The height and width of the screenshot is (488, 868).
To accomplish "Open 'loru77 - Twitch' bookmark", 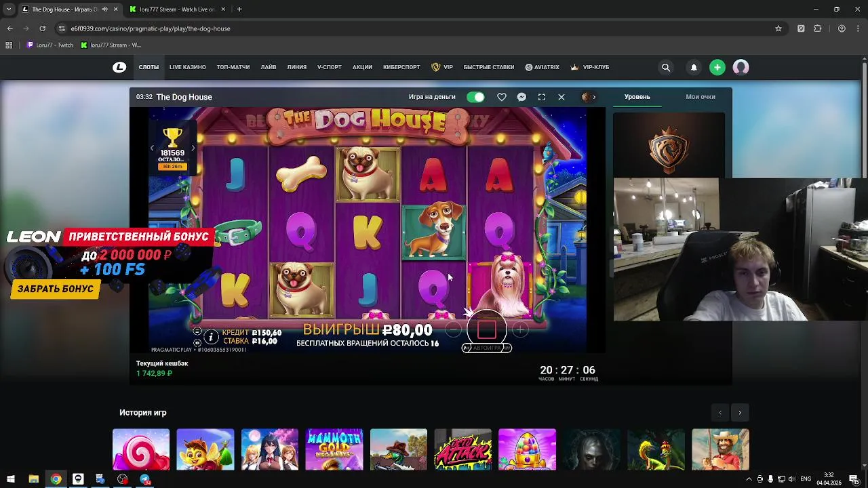I will (x=50, y=45).
